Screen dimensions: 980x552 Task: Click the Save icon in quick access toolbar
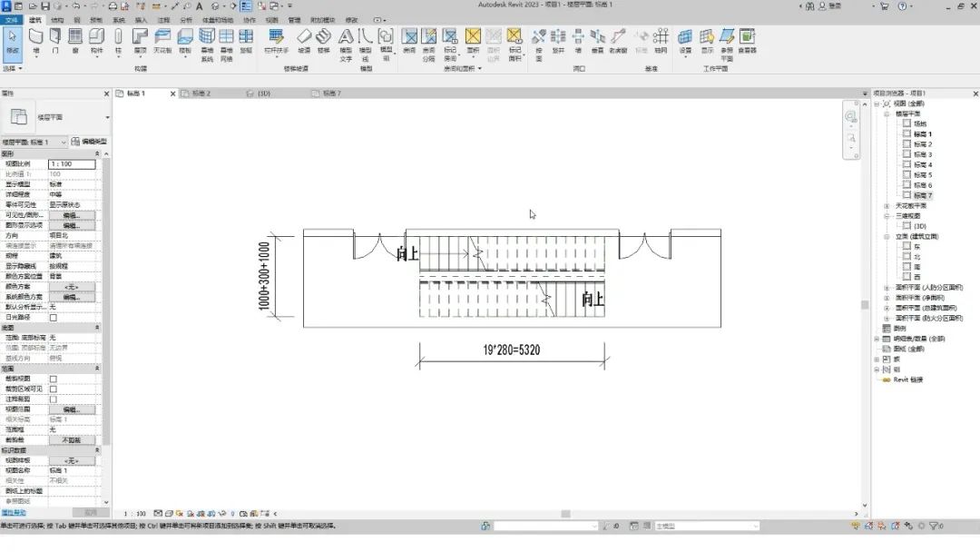pos(45,6)
